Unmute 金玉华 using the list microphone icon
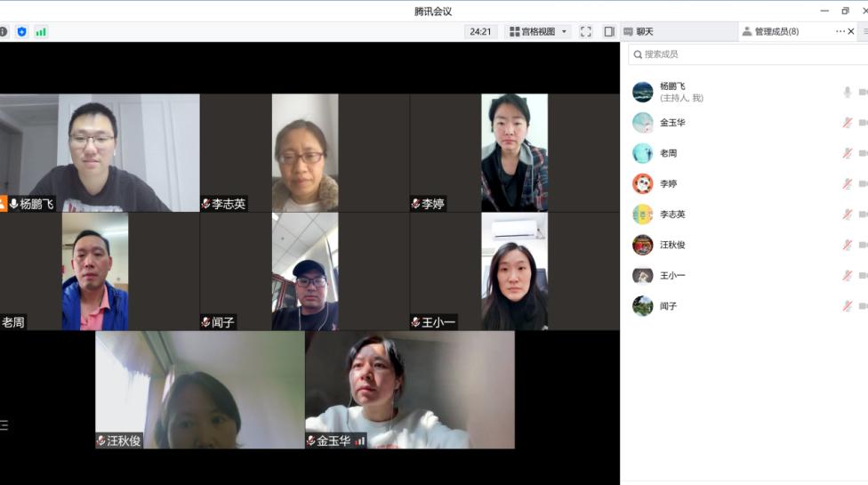This screenshot has width=868, height=485. coord(847,123)
